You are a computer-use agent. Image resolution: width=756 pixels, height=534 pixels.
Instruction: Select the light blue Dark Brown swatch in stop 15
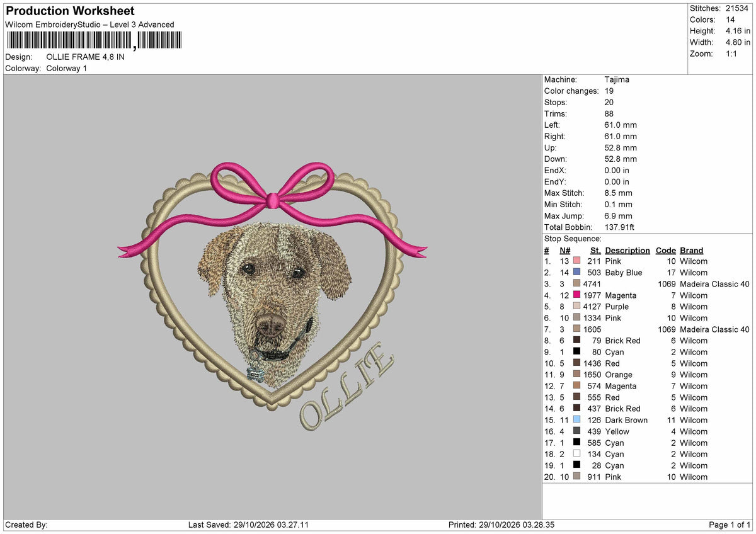tap(576, 420)
